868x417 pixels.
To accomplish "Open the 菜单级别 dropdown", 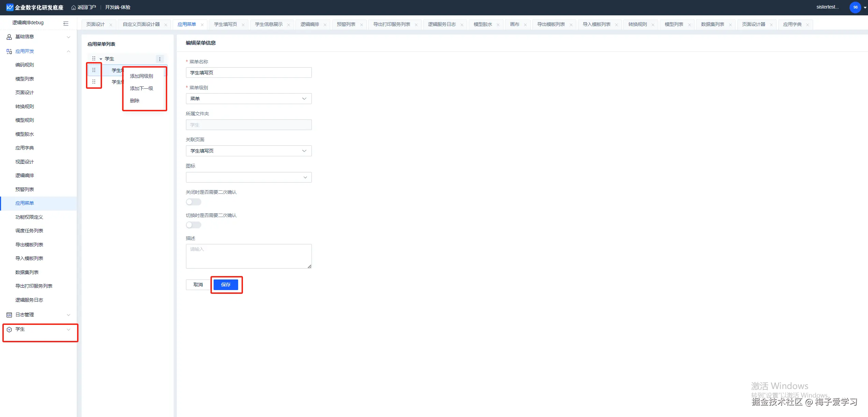I will pos(248,99).
